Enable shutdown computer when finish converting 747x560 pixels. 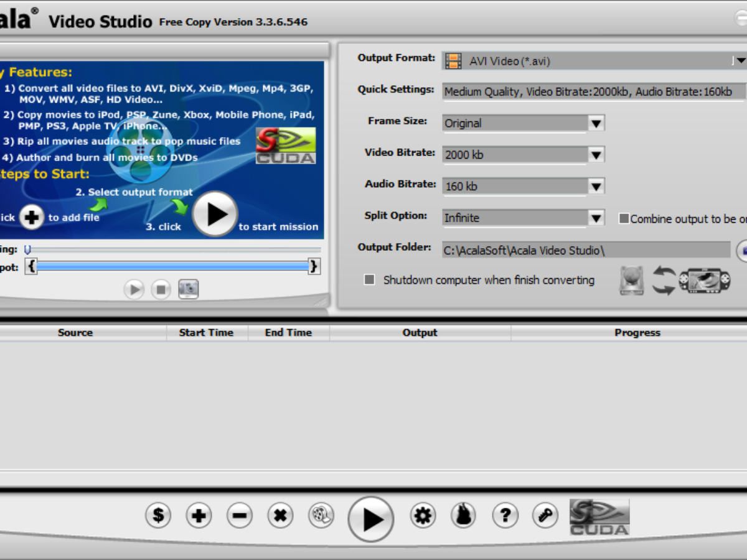tap(369, 280)
